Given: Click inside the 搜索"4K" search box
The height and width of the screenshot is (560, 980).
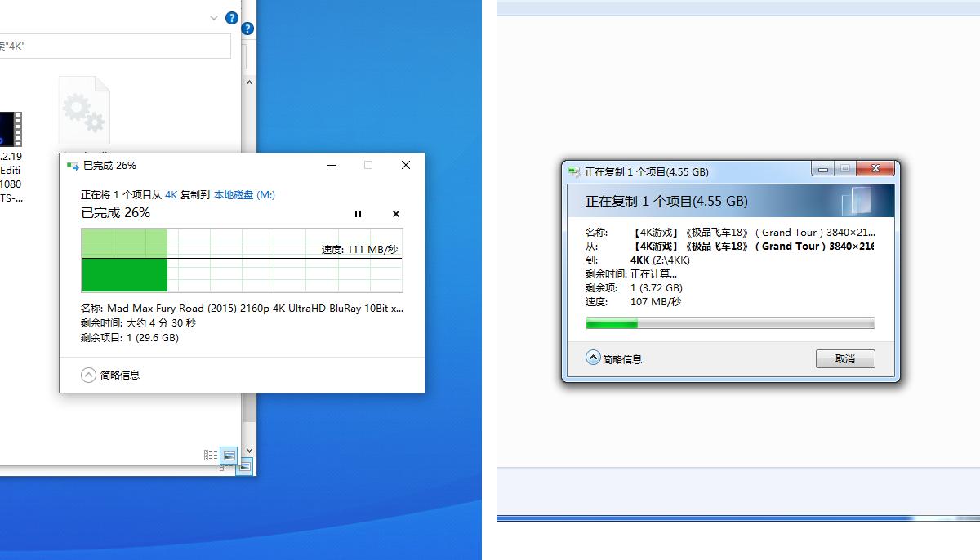Looking at the screenshot, I should [114, 47].
